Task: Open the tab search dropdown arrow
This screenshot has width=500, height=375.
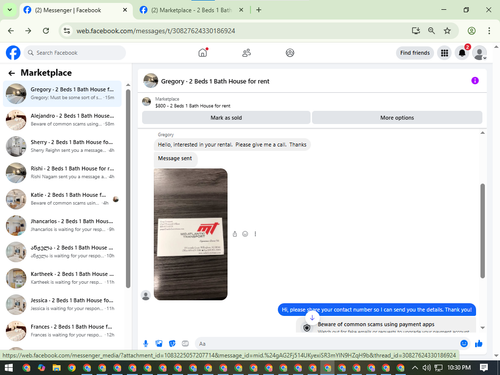Action: click(x=10, y=10)
